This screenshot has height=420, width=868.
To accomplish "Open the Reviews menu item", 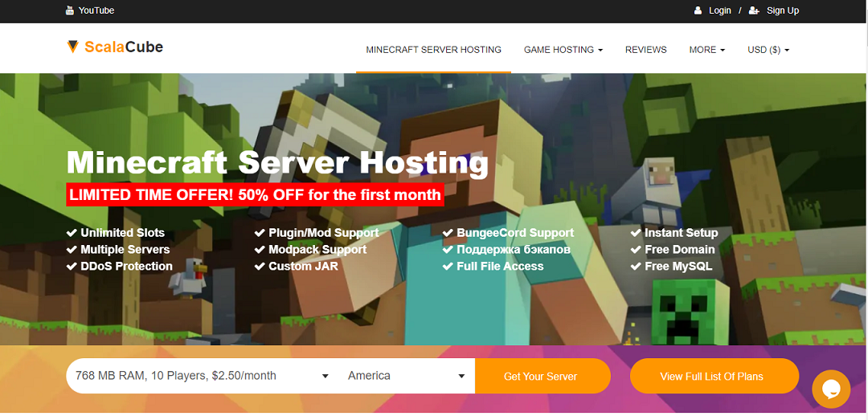I will 646,50.
